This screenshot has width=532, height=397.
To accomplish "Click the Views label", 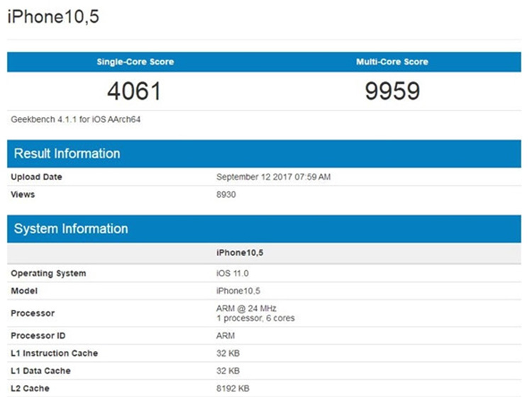I will [23, 195].
